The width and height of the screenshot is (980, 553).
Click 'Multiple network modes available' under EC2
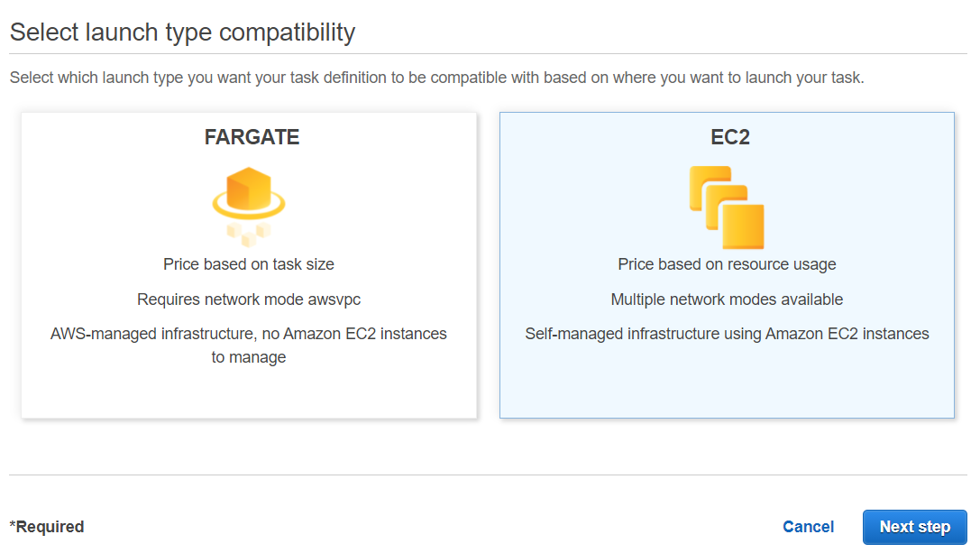727,299
